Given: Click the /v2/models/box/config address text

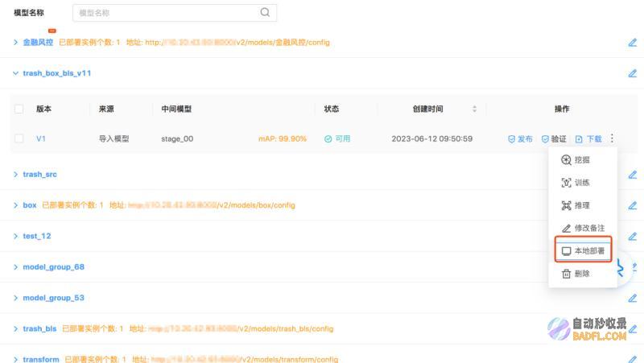Looking at the screenshot, I should [x=256, y=205].
